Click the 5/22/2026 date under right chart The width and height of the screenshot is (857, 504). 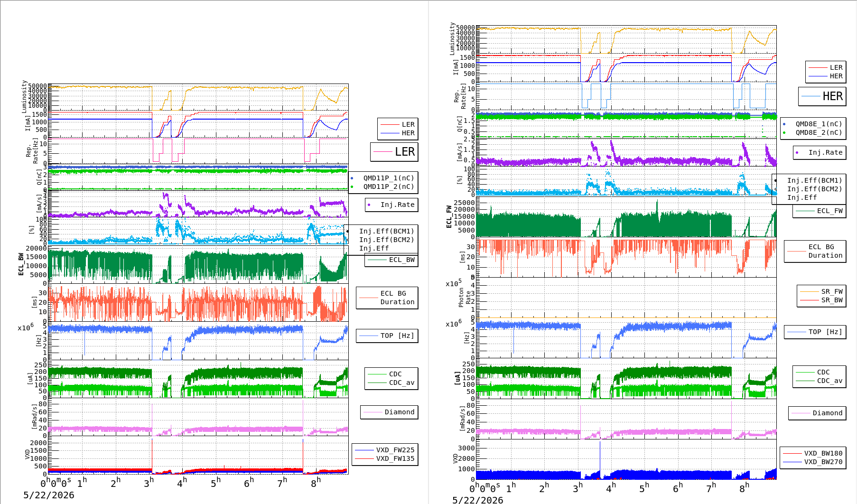478,500
